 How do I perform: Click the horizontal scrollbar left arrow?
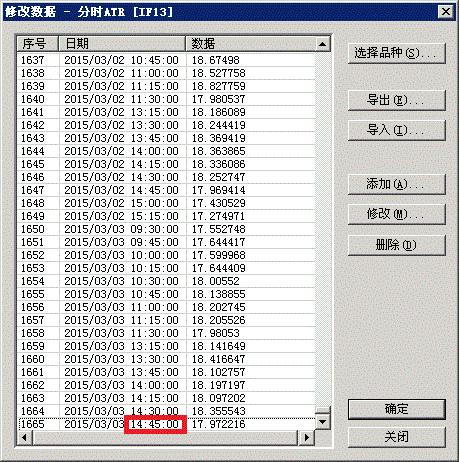tap(25, 437)
